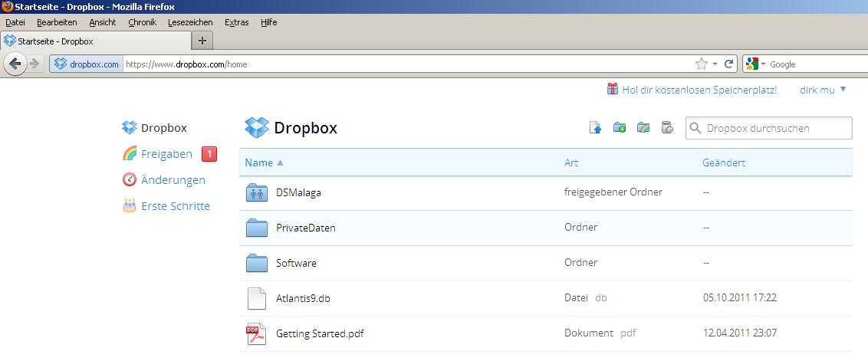
Task: Open the Änderungen sidebar link
Action: point(173,180)
